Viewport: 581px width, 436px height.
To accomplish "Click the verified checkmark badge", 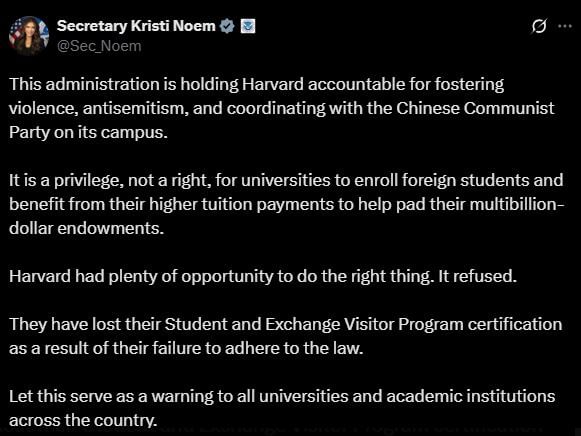I will coord(227,26).
